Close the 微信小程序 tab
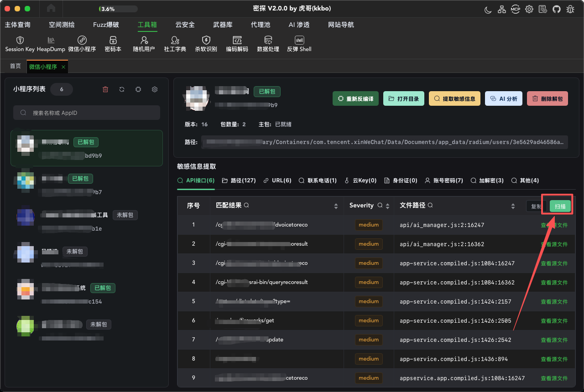This screenshot has width=584, height=392. pyautogui.click(x=63, y=67)
